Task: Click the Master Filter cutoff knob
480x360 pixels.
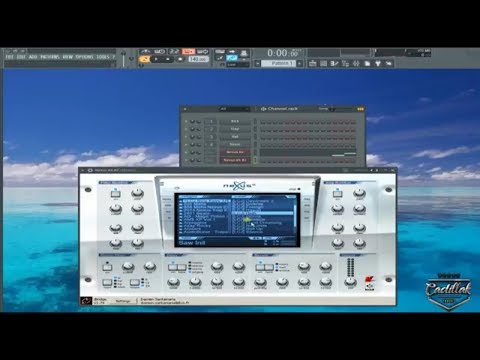Action: 128,267
